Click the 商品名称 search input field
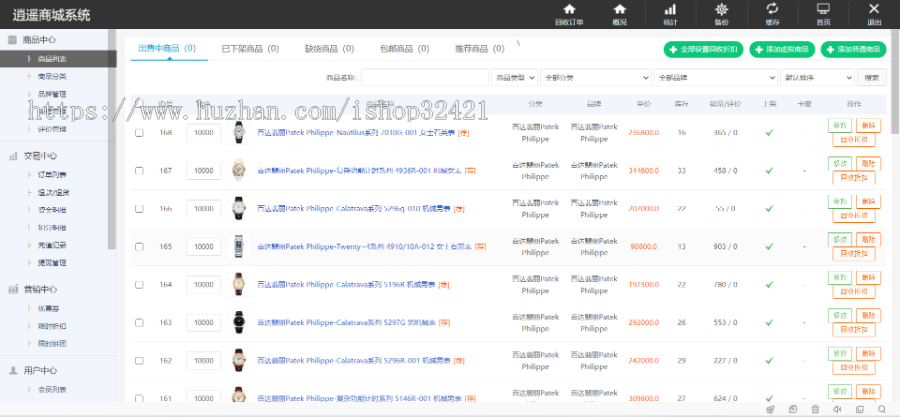The width and height of the screenshot is (900, 417). [424, 77]
